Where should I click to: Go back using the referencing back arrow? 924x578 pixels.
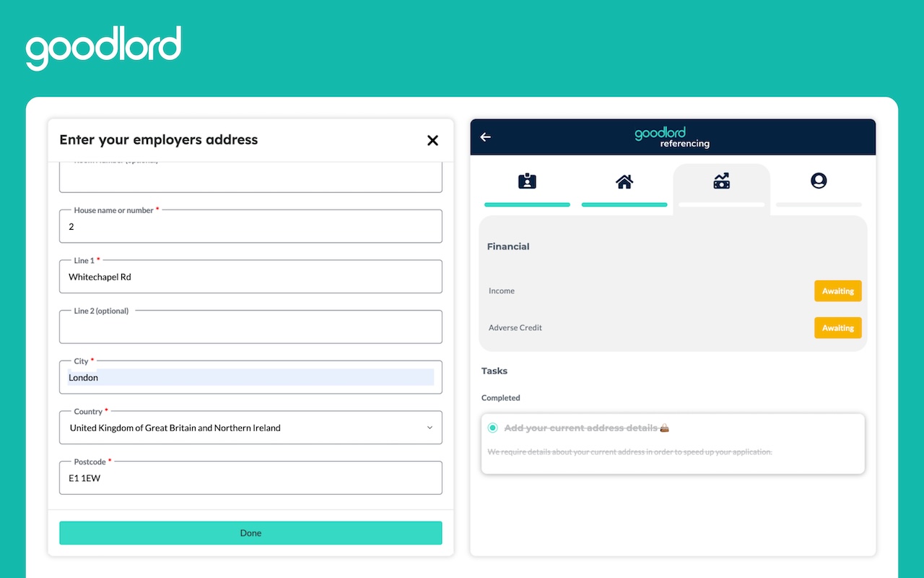coord(486,137)
